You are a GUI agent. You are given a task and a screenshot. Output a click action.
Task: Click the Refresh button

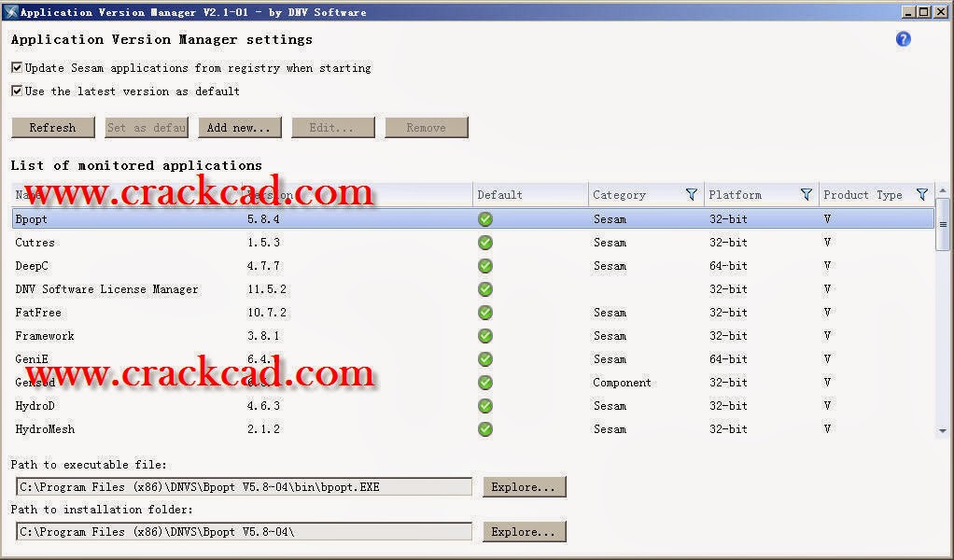point(53,128)
